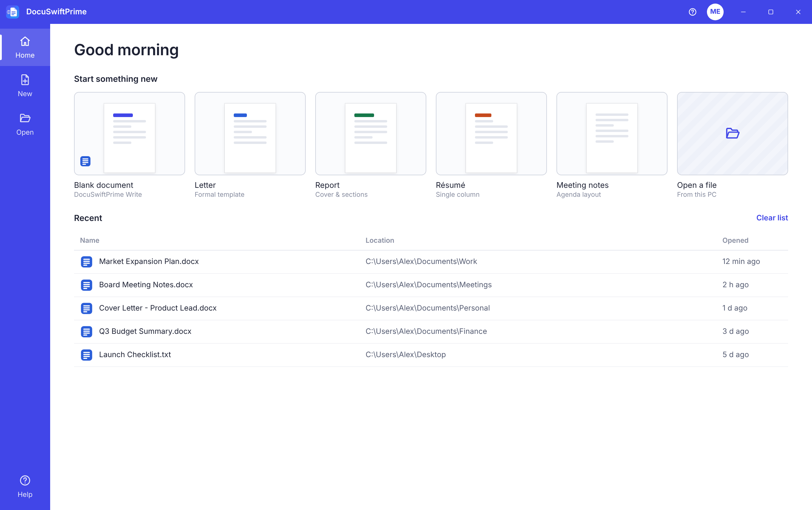Image resolution: width=812 pixels, height=510 pixels.
Task: Click file icon for Cover Letter - Product Lead.docx
Action: (x=86, y=308)
